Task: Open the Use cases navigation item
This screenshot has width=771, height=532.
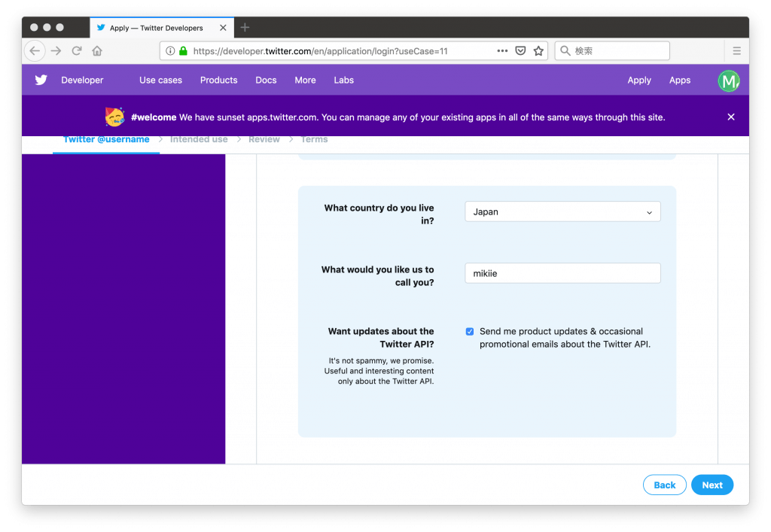Action: click(160, 81)
